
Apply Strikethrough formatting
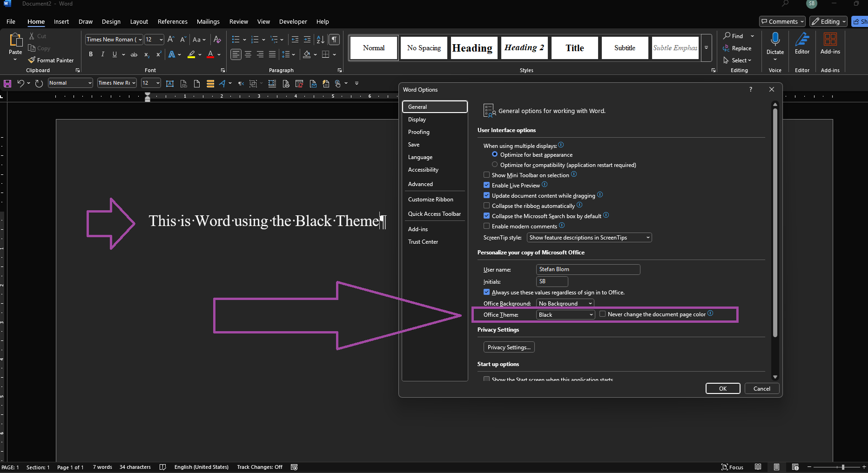point(134,54)
